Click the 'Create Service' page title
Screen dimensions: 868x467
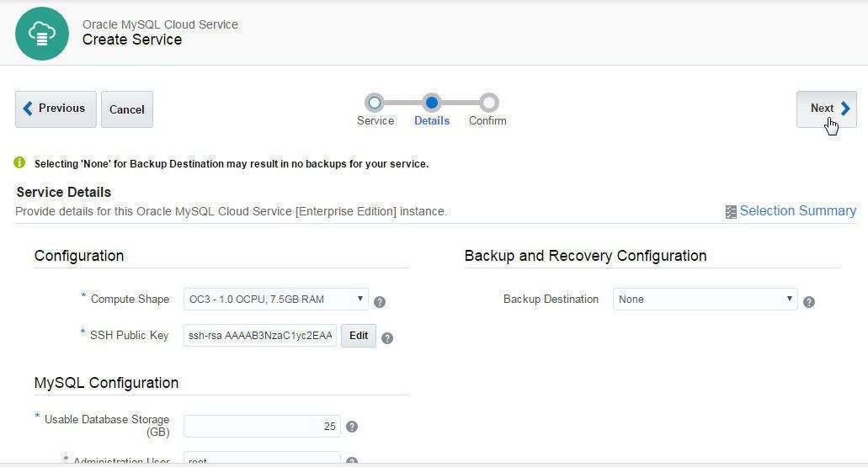tap(132, 40)
